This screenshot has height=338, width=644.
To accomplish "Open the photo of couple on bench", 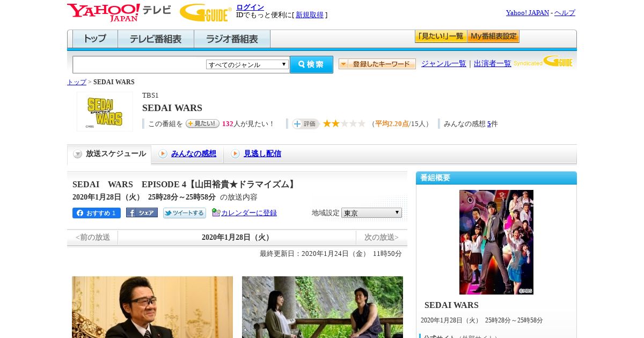I will pos(323,307).
